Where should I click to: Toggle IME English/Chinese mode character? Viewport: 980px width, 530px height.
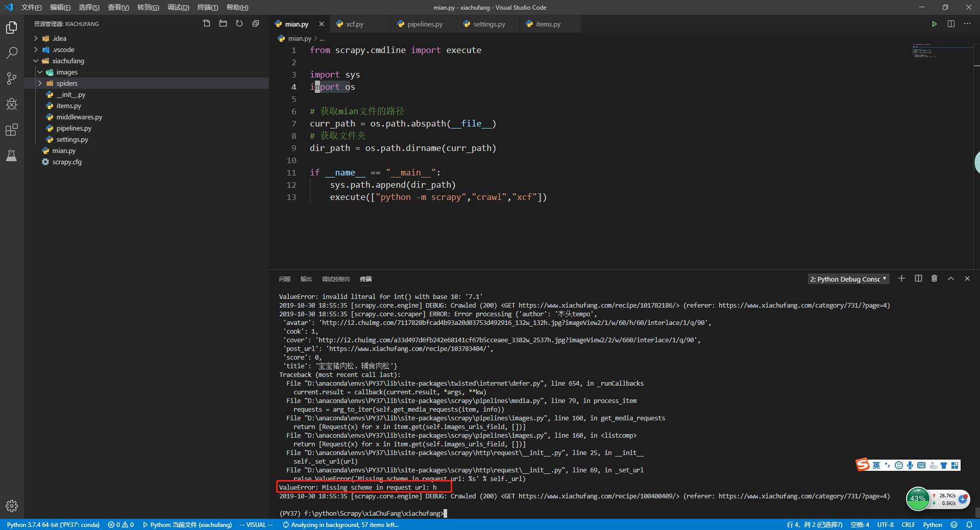(876, 465)
